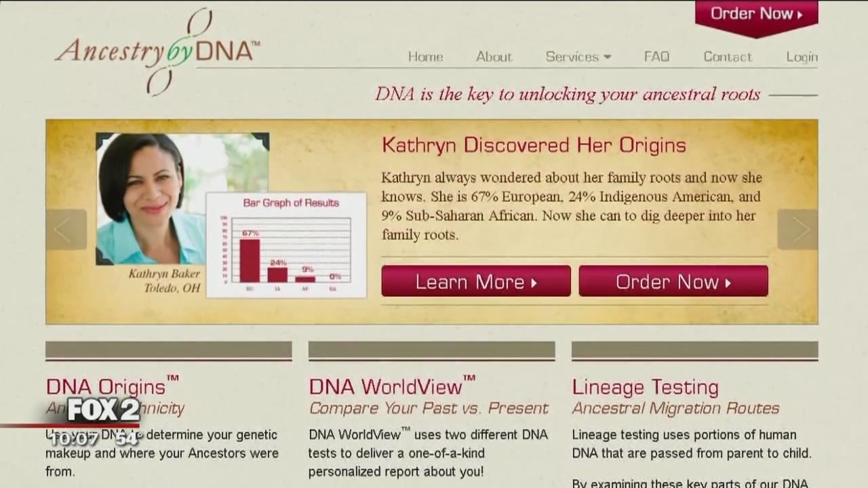Select the Kathryn Discovered Her Origins heading

534,145
